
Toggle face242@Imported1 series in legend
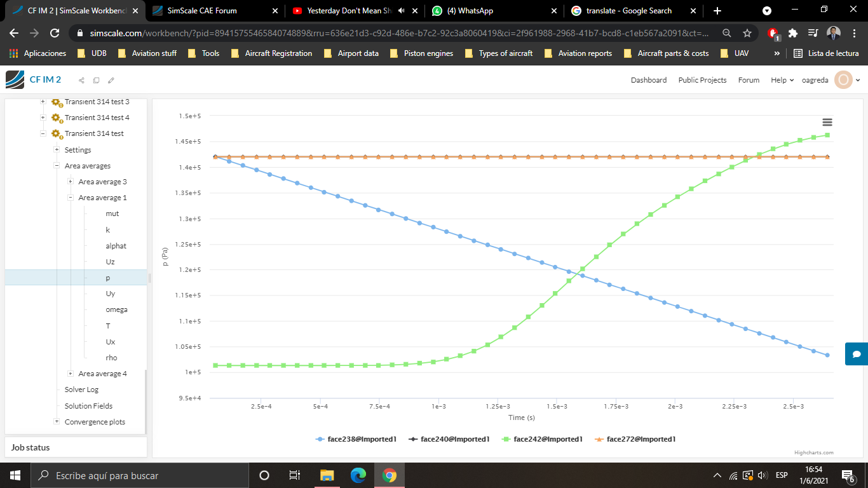click(x=542, y=439)
